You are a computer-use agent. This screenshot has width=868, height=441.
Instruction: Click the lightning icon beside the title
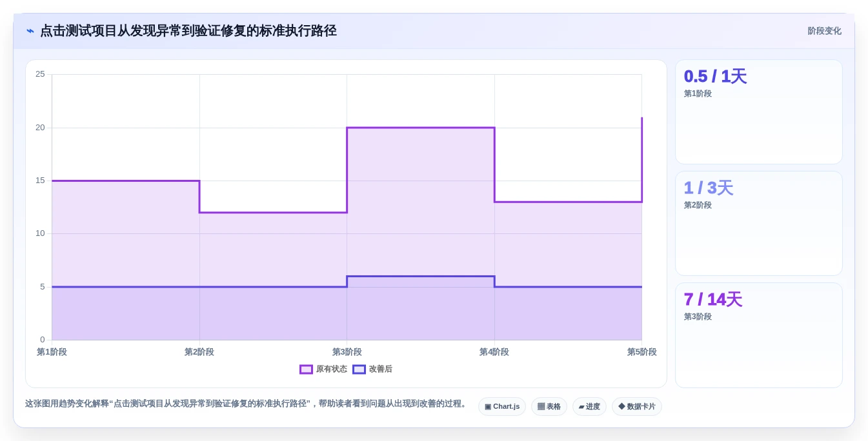(30, 31)
